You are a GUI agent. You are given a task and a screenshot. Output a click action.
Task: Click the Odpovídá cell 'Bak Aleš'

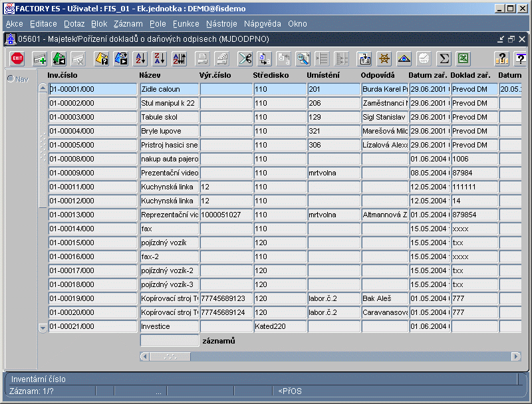click(385, 298)
